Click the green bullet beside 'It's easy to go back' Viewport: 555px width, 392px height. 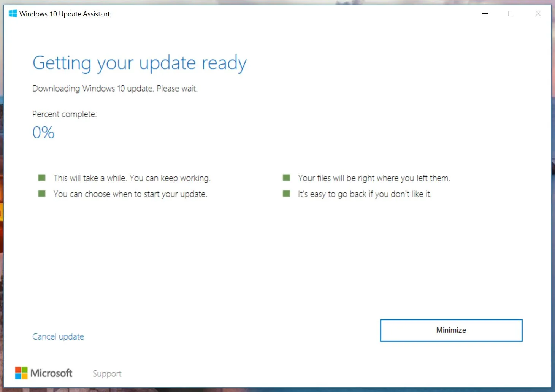[287, 194]
